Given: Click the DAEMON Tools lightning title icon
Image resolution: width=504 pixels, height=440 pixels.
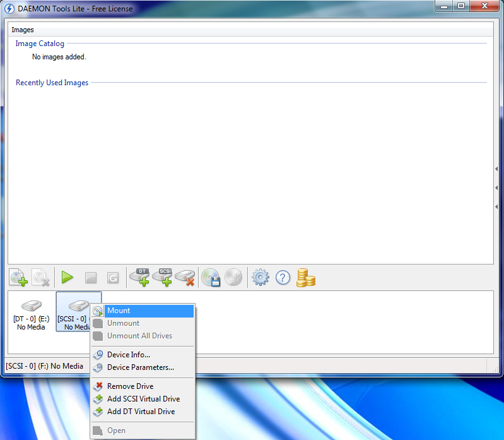Looking at the screenshot, I should (9, 9).
